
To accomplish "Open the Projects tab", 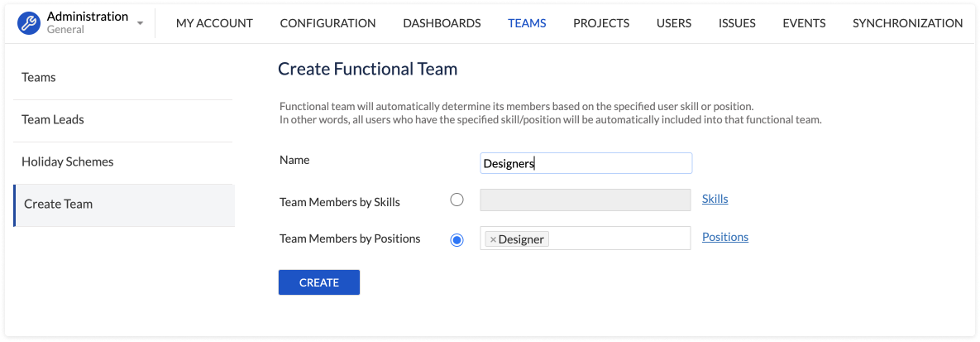I will coord(601,23).
